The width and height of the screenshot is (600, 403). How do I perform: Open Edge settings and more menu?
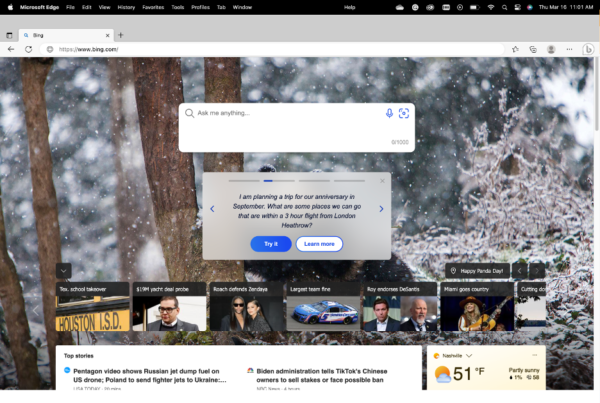pos(569,49)
